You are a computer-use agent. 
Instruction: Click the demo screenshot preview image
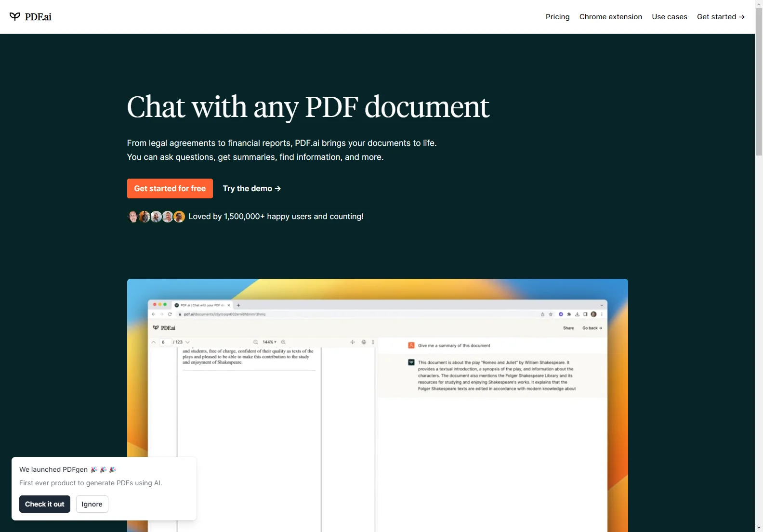click(x=377, y=405)
